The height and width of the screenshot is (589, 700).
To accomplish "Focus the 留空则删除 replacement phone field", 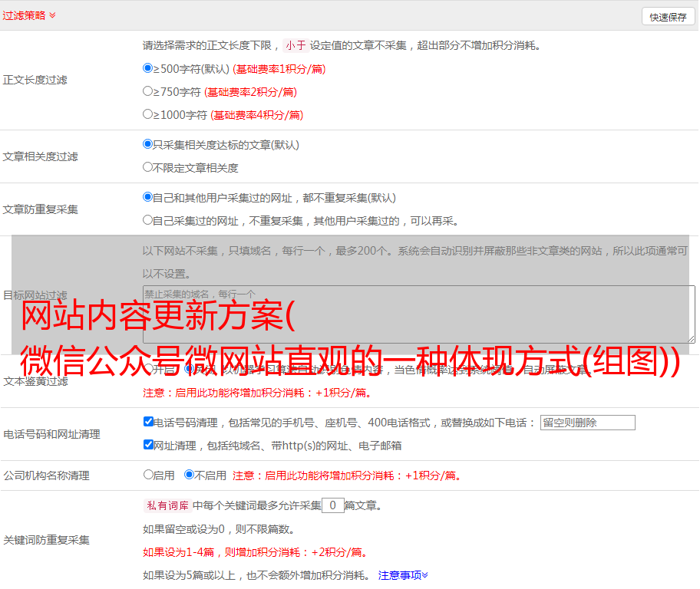I will 587,423.
